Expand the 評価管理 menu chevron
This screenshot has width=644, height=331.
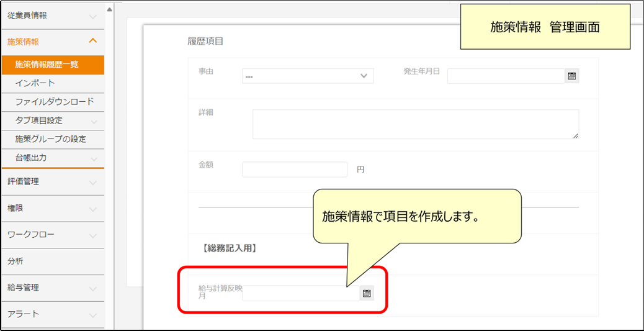click(93, 183)
